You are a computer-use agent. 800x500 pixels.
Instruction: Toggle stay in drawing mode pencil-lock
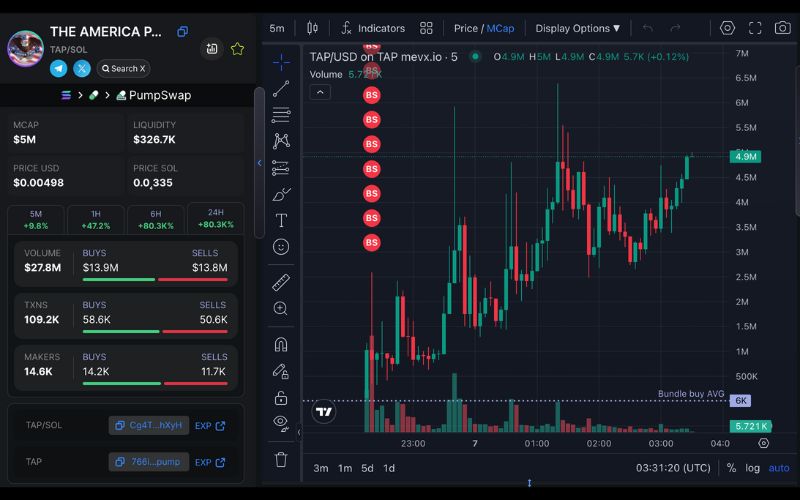[x=281, y=371]
